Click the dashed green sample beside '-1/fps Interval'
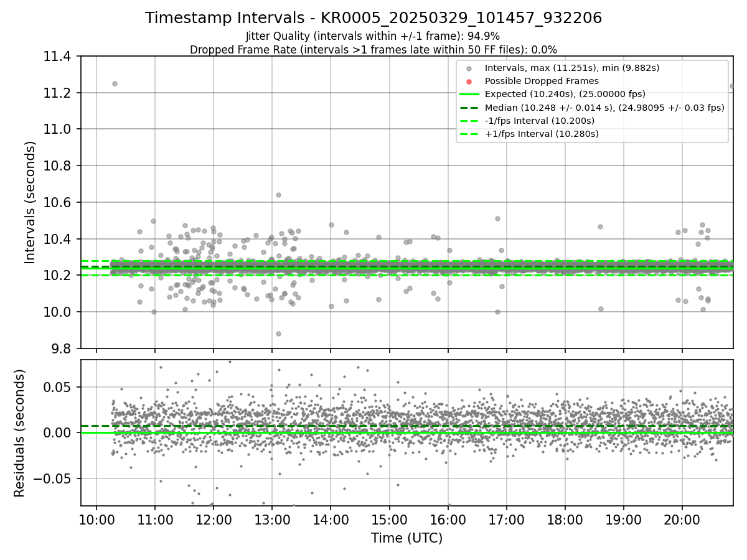The width and height of the screenshot is (747, 560). 469,121
